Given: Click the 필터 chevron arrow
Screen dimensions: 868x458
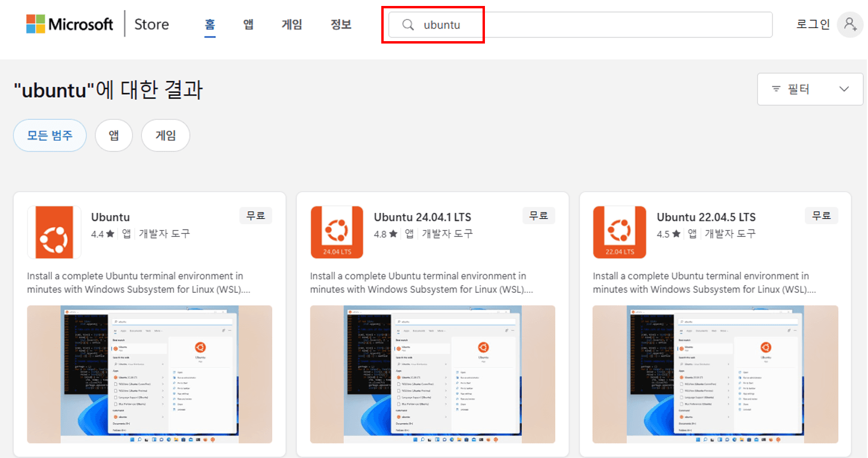Looking at the screenshot, I should (844, 89).
